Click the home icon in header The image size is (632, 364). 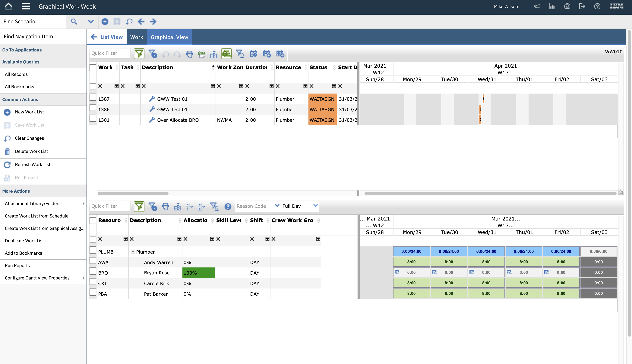tap(8, 7)
